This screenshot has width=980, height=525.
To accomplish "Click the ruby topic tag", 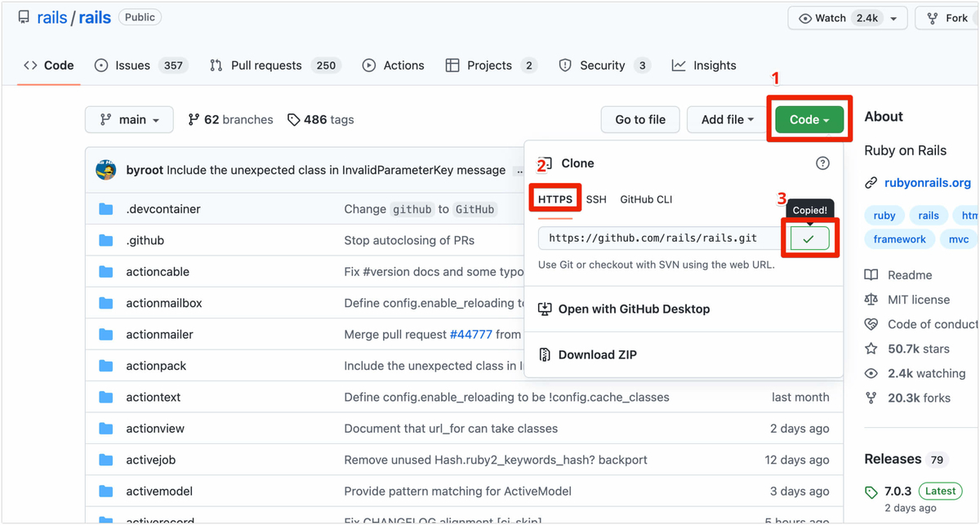I will pos(884,216).
